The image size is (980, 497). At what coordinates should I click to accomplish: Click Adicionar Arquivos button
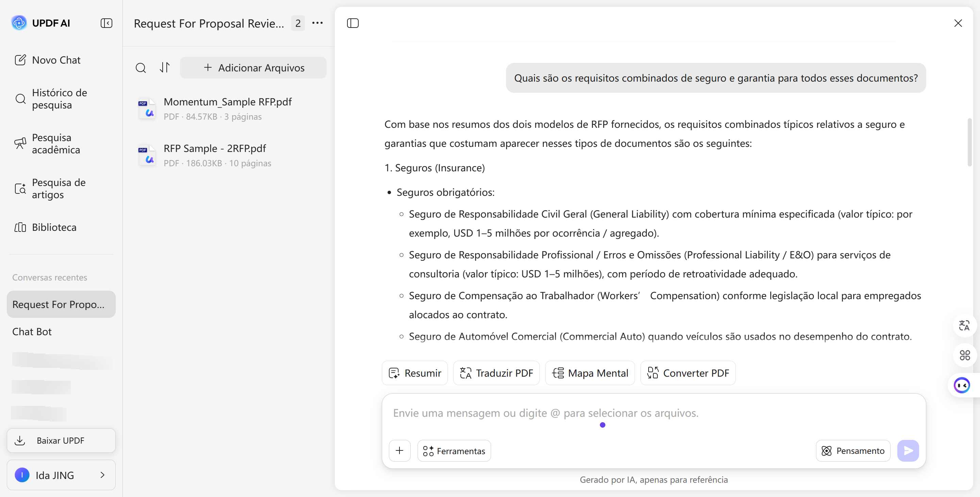[x=254, y=68]
